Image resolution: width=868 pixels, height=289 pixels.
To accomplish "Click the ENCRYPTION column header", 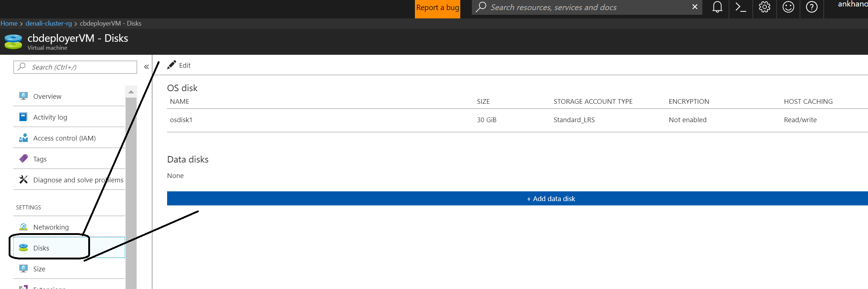I will pyautogui.click(x=689, y=101).
